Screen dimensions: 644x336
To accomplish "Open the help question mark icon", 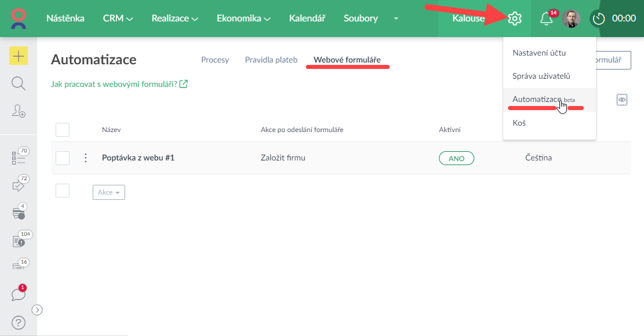I will coord(19,322).
